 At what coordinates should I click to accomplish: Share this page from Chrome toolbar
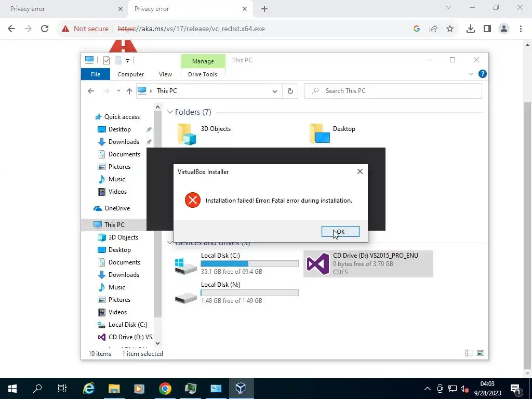tap(433, 29)
